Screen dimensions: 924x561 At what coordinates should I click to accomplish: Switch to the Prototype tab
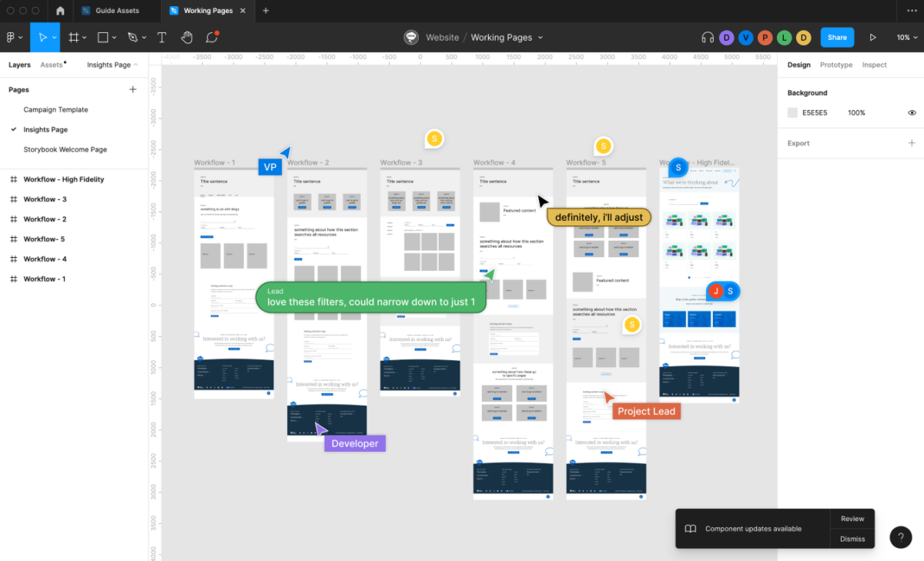click(835, 65)
